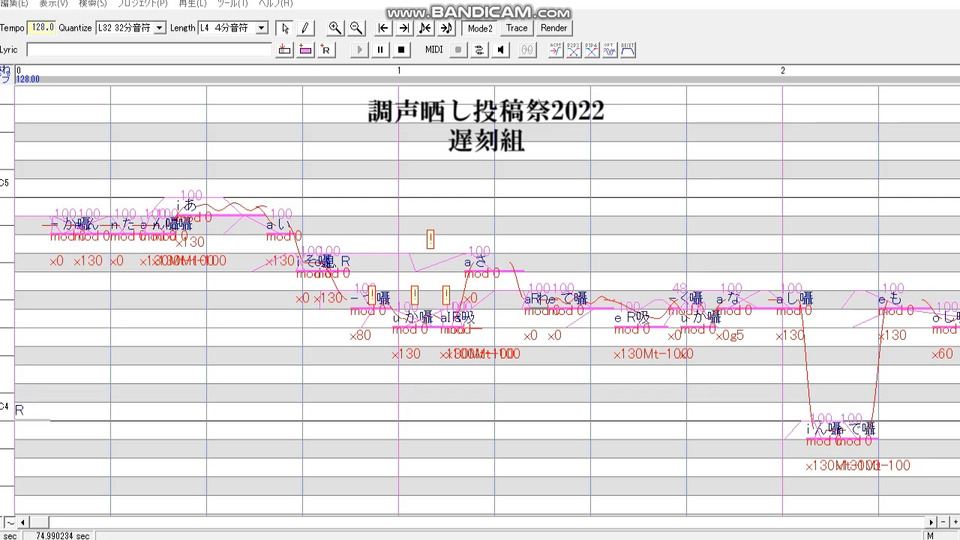
Task: Click the zoom out magnifier icon
Action: [356, 28]
